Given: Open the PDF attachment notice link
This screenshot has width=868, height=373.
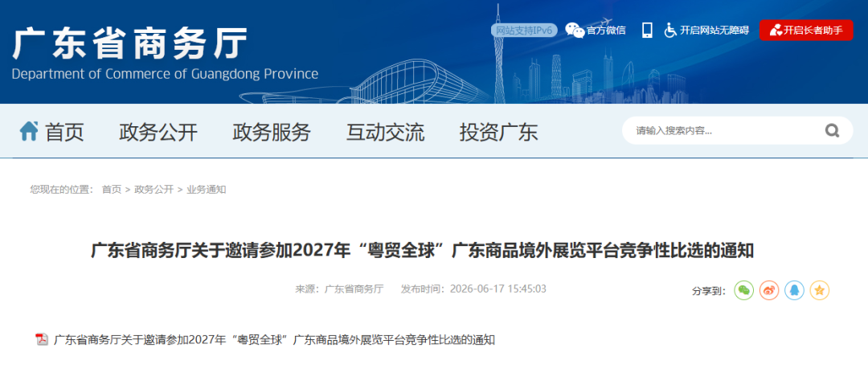Looking at the screenshot, I should tap(275, 340).
